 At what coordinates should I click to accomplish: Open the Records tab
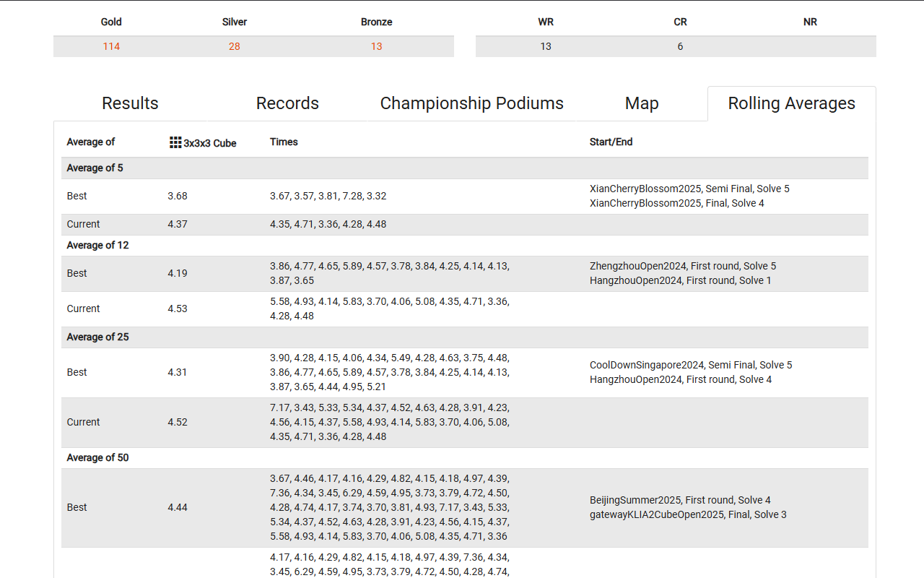pyautogui.click(x=287, y=103)
